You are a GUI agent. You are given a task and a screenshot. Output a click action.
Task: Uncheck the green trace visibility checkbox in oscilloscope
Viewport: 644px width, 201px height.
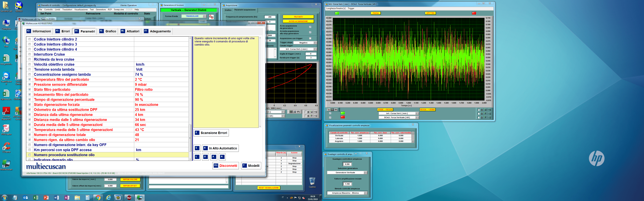[x=330, y=113]
